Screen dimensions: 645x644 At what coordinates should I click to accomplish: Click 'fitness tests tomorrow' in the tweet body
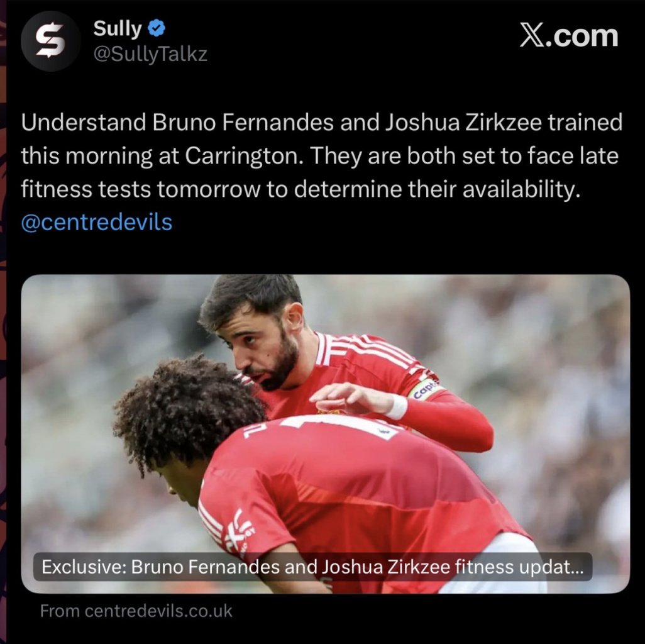141,189
